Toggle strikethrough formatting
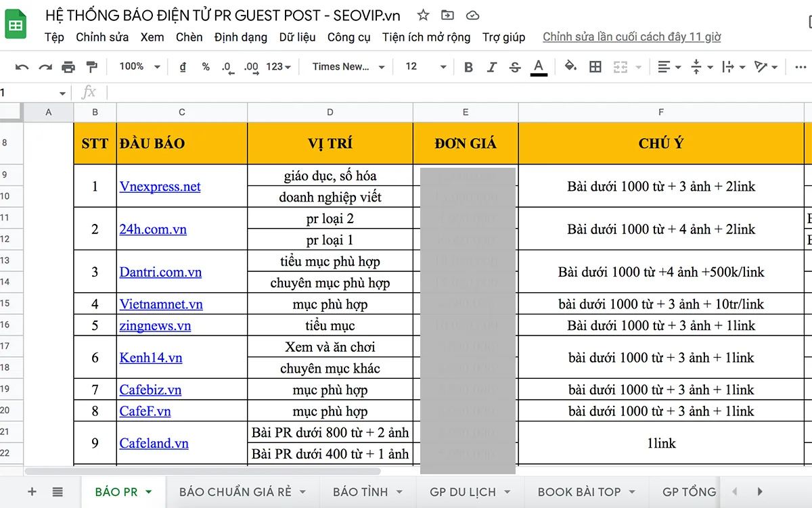Viewport: 812px width, 508px height. coord(515,67)
